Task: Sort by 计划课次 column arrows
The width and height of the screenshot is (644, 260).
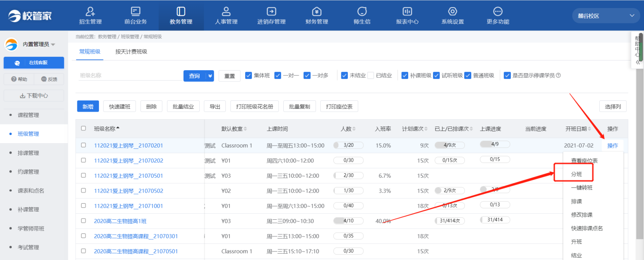Action: 426,129
